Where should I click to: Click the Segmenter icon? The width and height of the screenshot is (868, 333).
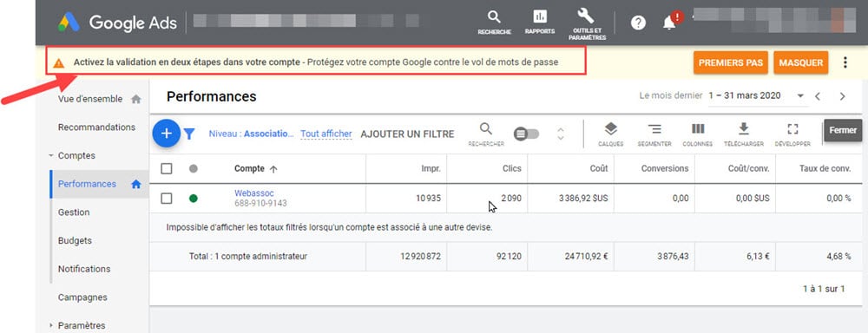(654, 129)
